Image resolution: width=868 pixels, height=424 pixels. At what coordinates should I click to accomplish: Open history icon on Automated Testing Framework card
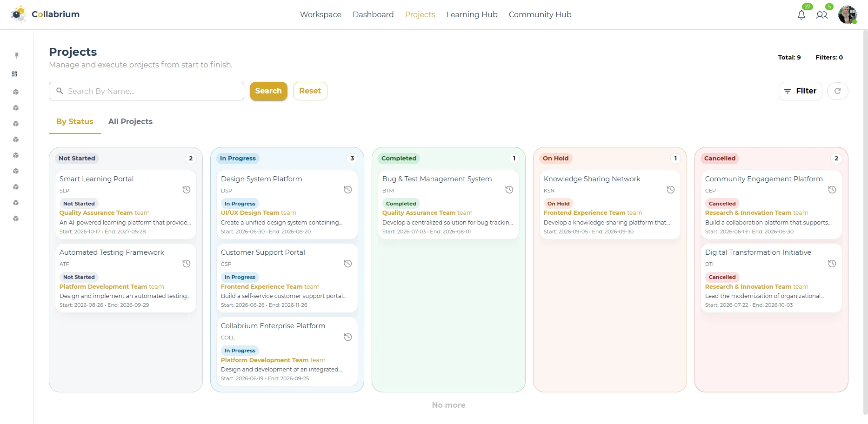click(187, 264)
